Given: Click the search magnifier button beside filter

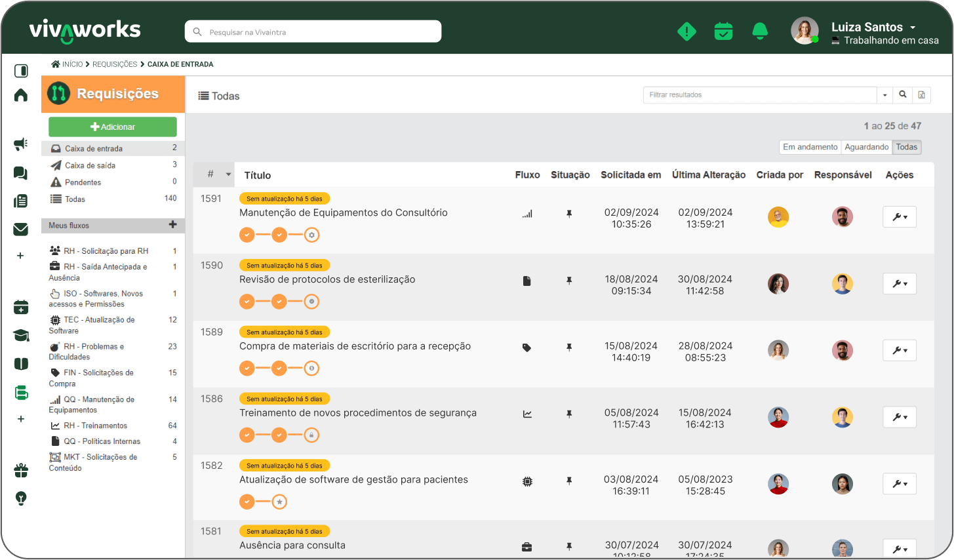Looking at the screenshot, I should (x=903, y=95).
